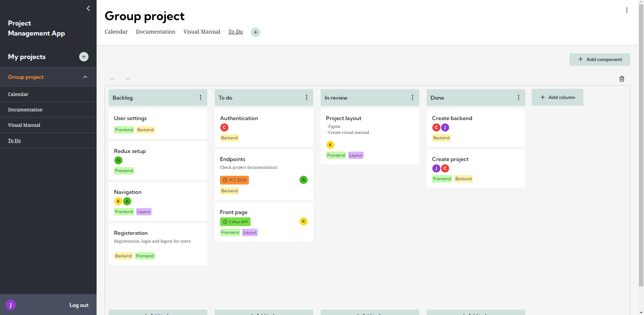Click Log out at the bottom
Image resolution: width=644 pixels, height=315 pixels.
tap(78, 305)
